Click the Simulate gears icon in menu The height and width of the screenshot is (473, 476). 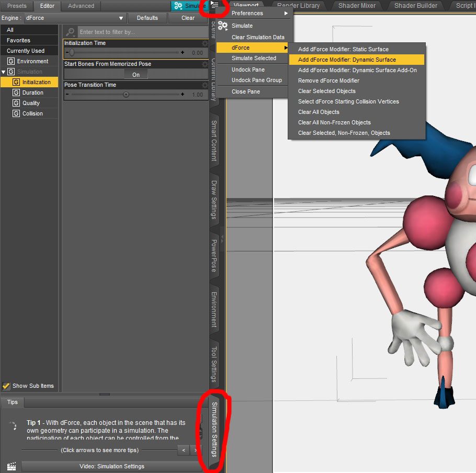tap(223, 26)
